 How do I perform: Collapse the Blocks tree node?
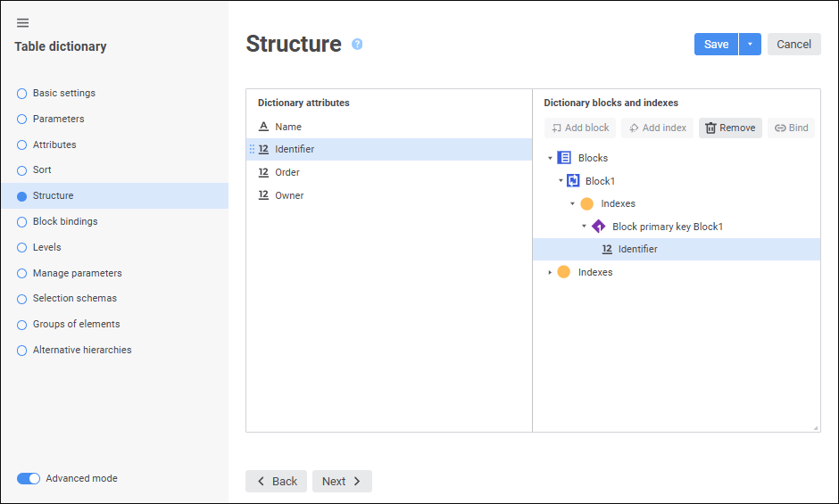click(x=550, y=158)
